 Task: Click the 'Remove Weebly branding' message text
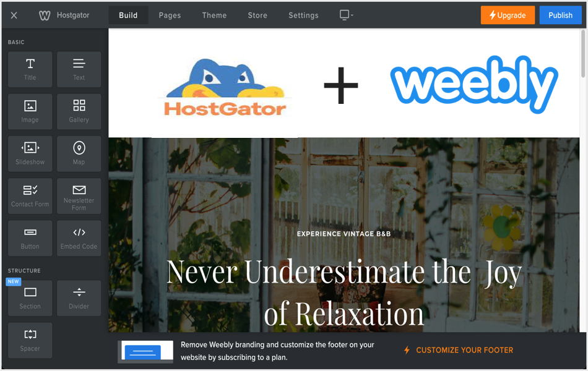point(277,351)
